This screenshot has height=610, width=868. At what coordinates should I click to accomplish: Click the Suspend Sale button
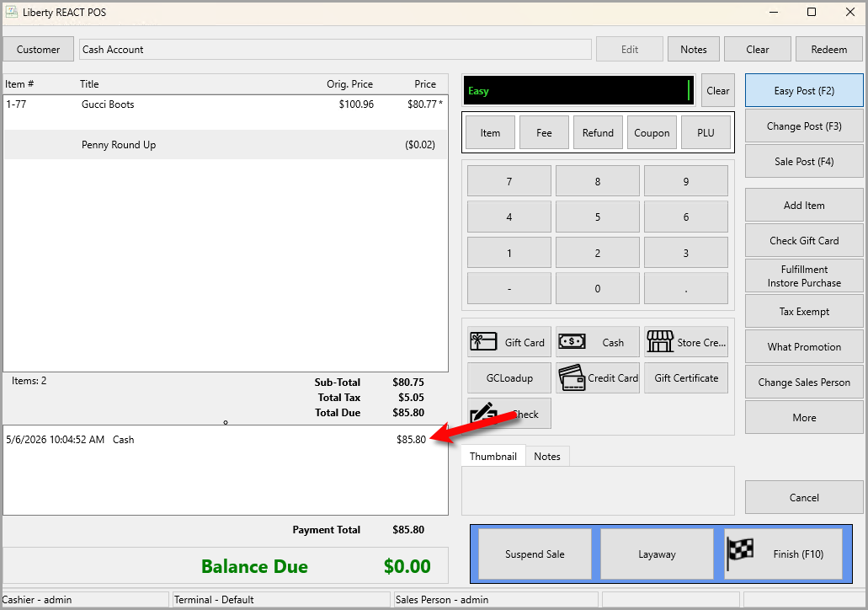(535, 554)
